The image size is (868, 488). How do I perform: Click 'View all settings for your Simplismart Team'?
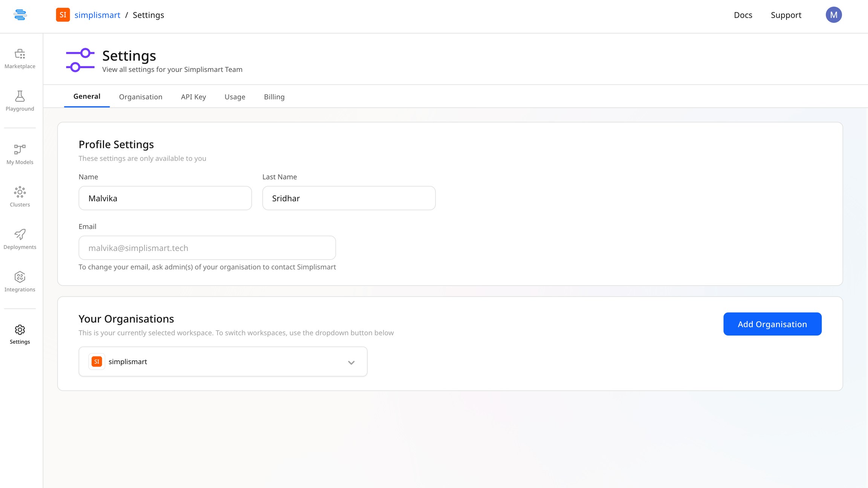172,70
